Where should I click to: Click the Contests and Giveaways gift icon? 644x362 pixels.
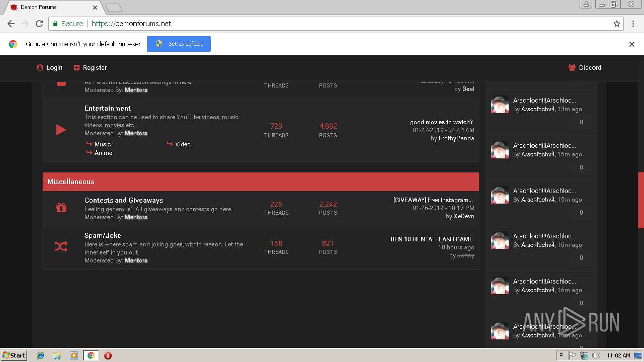pyautogui.click(x=61, y=207)
